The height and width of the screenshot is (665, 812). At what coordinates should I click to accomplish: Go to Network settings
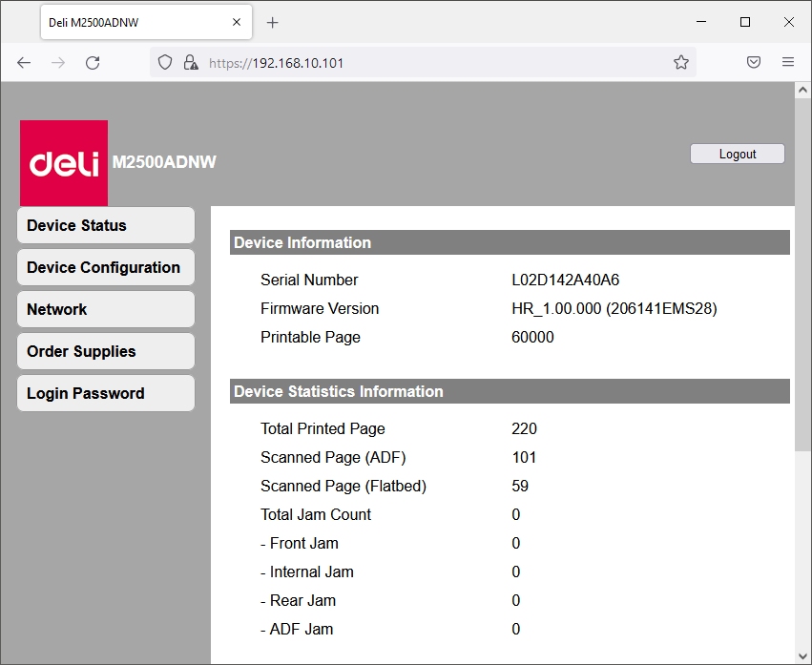click(105, 310)
